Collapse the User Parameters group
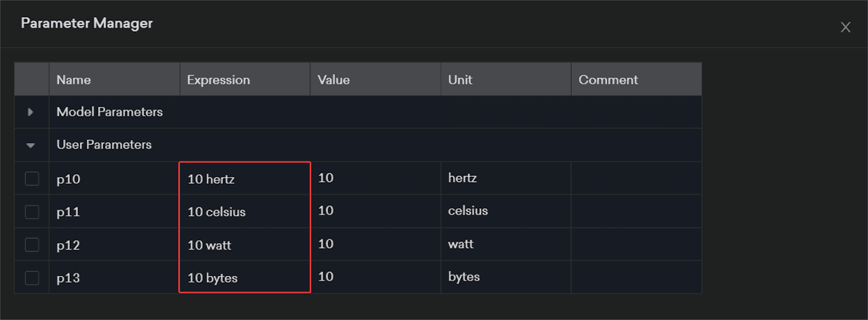The width and height of the screenshot is (868, 320). (31, 145)
